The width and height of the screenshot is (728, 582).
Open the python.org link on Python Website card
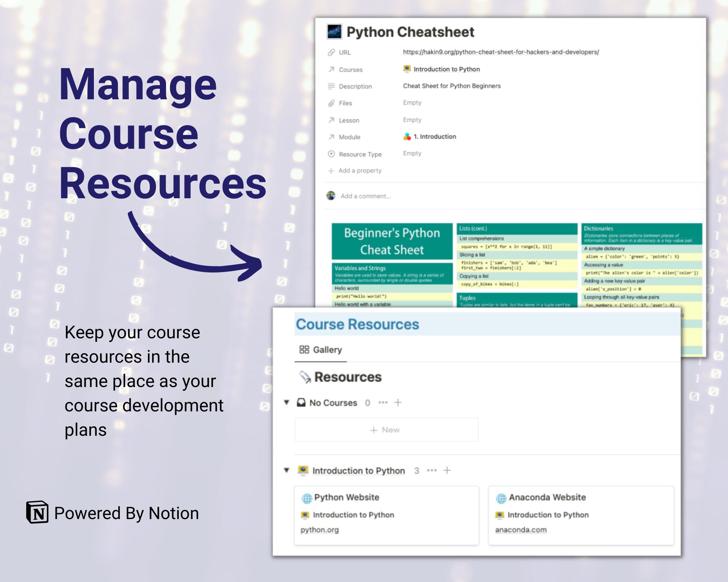320,529
